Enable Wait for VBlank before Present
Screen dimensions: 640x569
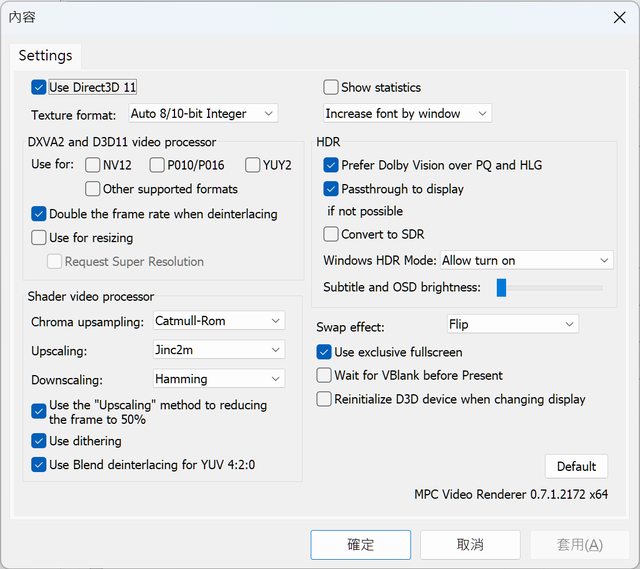tap(324, 375)
